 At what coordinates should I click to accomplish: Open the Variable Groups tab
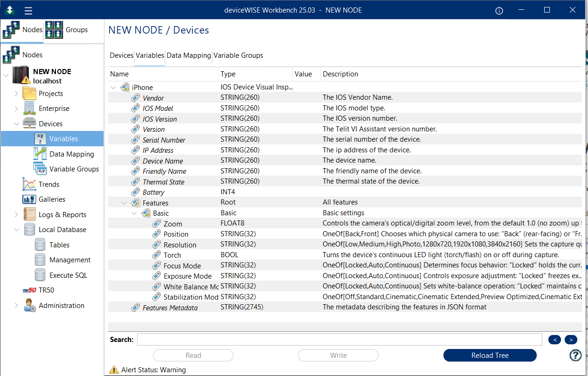click(238, 55)
